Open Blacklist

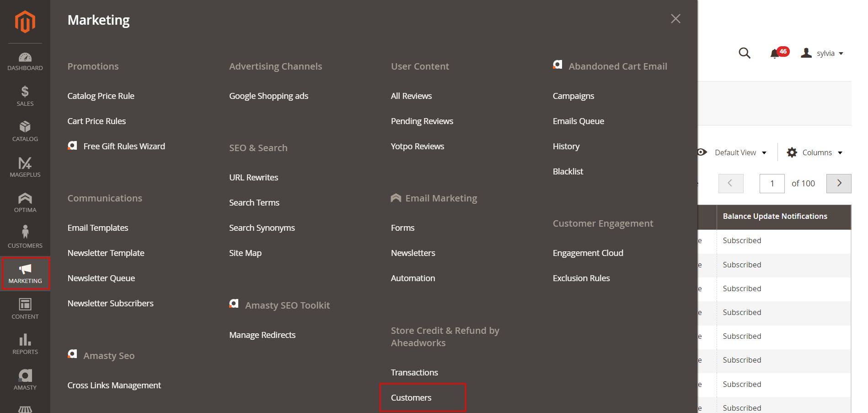568,171
